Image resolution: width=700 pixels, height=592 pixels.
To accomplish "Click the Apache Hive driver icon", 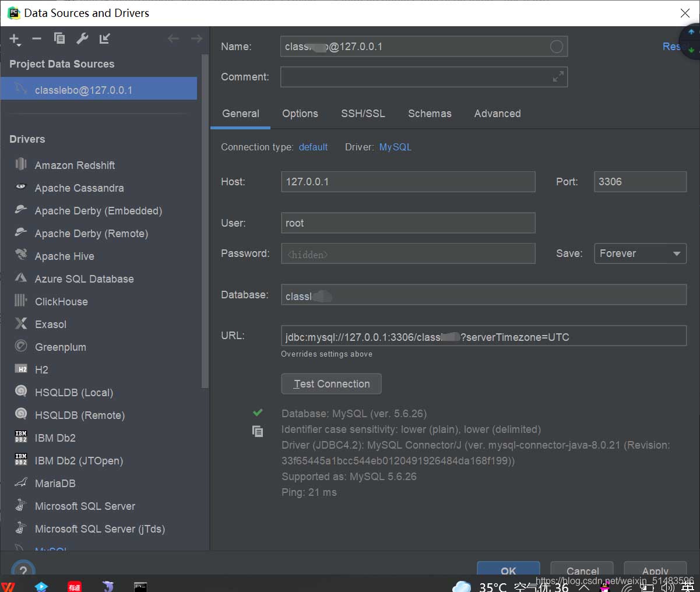I will (21, 255).
